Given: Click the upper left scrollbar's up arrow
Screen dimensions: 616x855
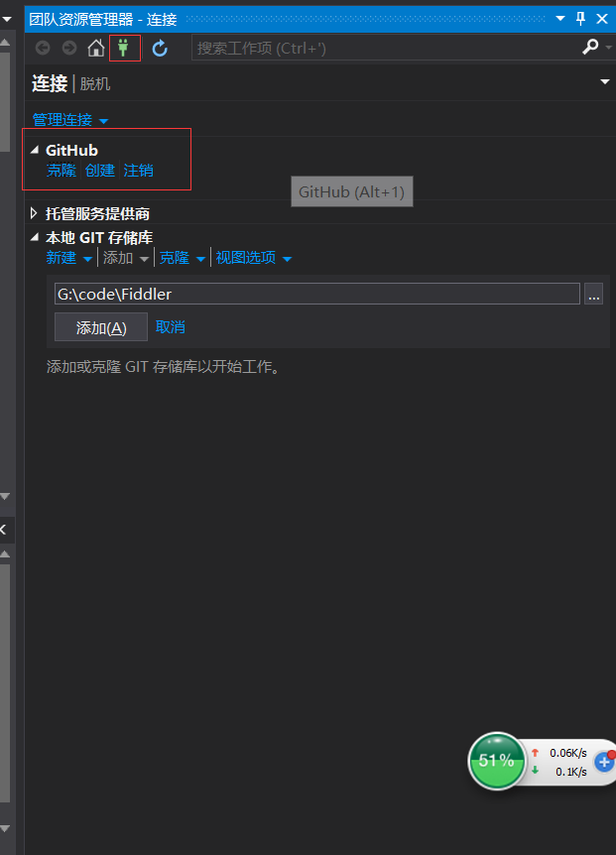Looking at the screenshot, I should (5, 43).
